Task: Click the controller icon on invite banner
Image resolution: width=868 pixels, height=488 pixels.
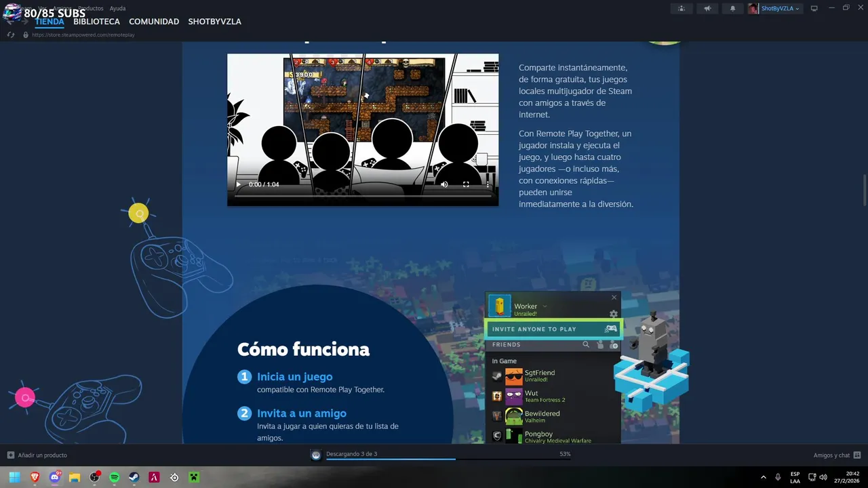Action: pos(610,329)
